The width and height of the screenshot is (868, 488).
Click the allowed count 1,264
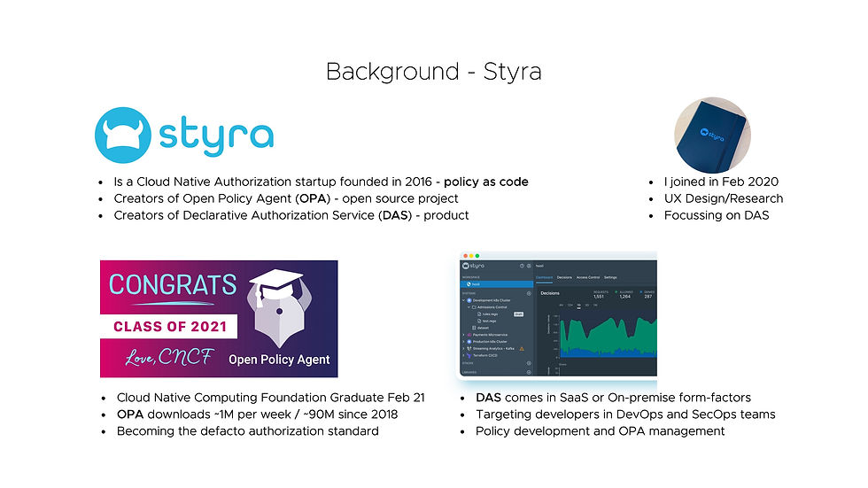(625, 297)
